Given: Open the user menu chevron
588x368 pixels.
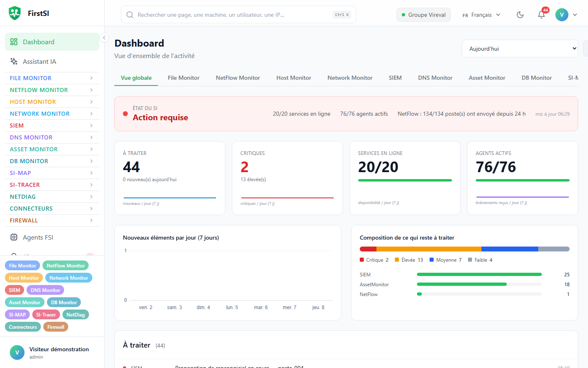Looking at the screenshot, I should (575, 15).
